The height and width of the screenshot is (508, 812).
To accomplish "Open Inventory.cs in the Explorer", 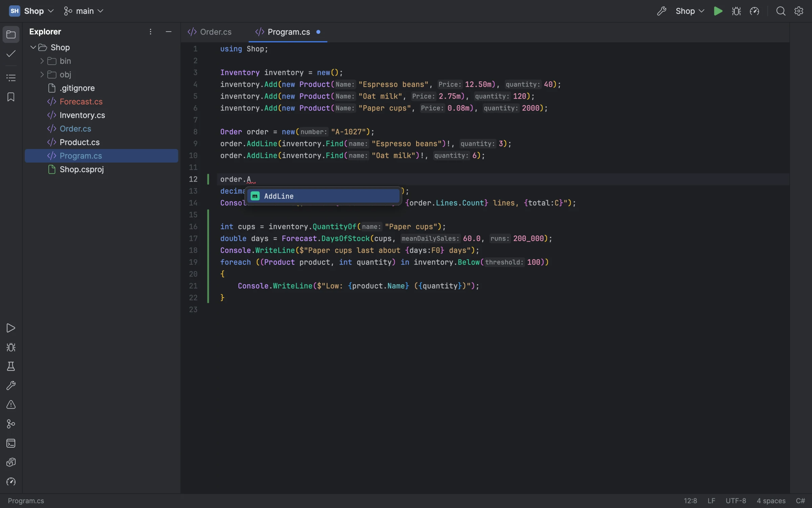I will click(101, 115).
